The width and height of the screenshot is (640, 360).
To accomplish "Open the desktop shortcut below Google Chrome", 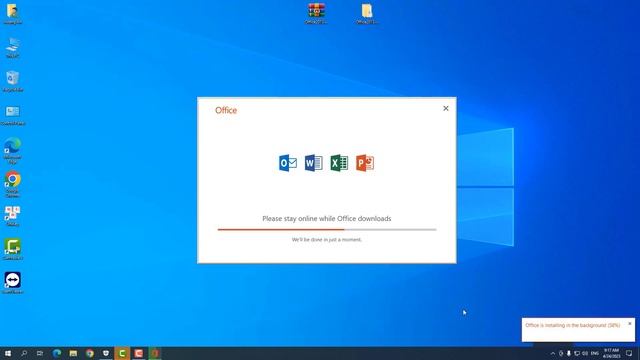I will click(13, 216).
